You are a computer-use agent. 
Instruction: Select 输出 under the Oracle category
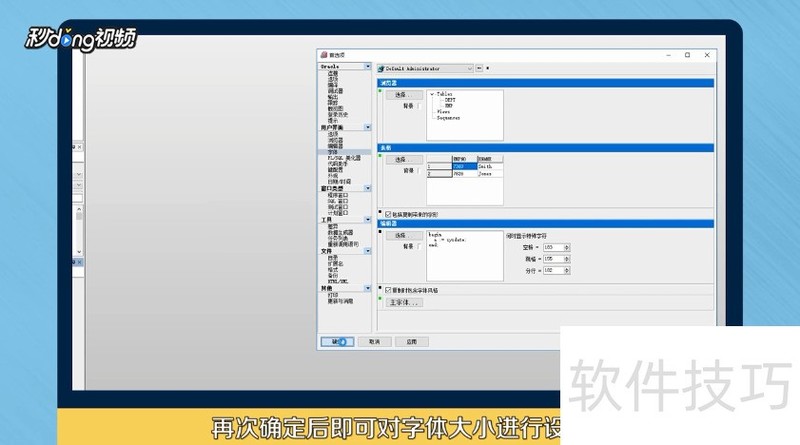(333, 97)
